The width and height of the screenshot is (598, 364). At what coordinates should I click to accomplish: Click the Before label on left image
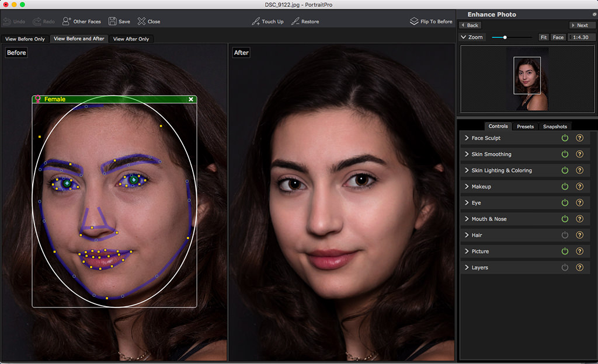tap(16, 52)
